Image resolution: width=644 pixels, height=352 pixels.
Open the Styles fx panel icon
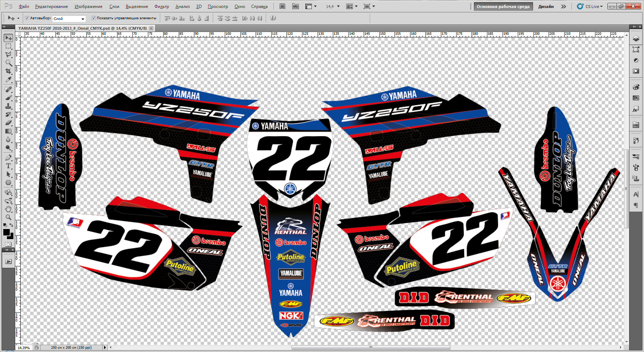tap(636, 109)
